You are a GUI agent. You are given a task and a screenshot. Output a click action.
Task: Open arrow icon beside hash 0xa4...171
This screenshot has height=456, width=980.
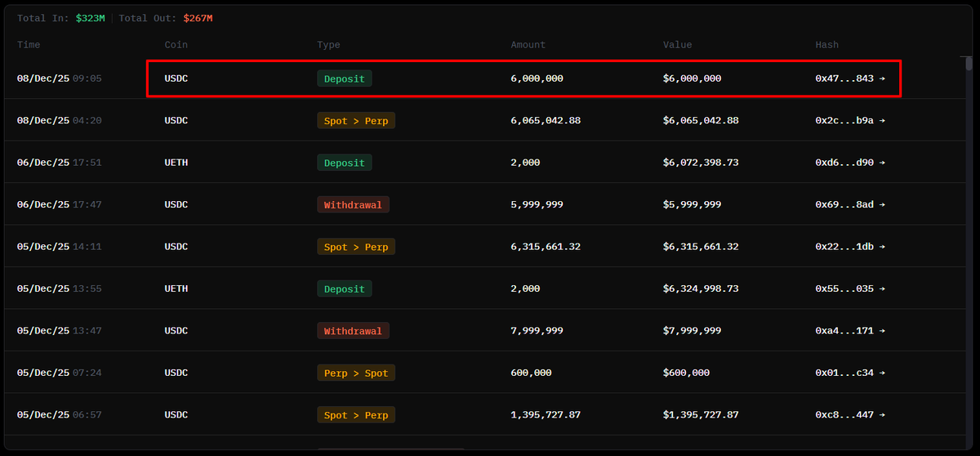[x=882, y=331]
